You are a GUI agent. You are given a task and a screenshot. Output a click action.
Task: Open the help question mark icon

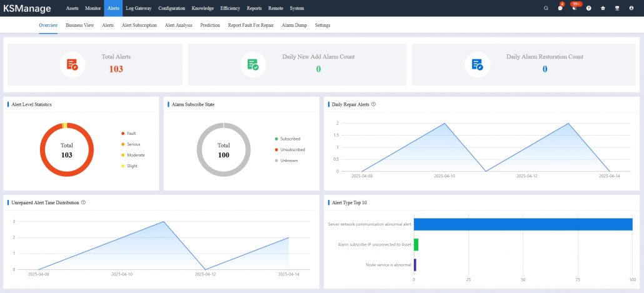tap(589, 8)
